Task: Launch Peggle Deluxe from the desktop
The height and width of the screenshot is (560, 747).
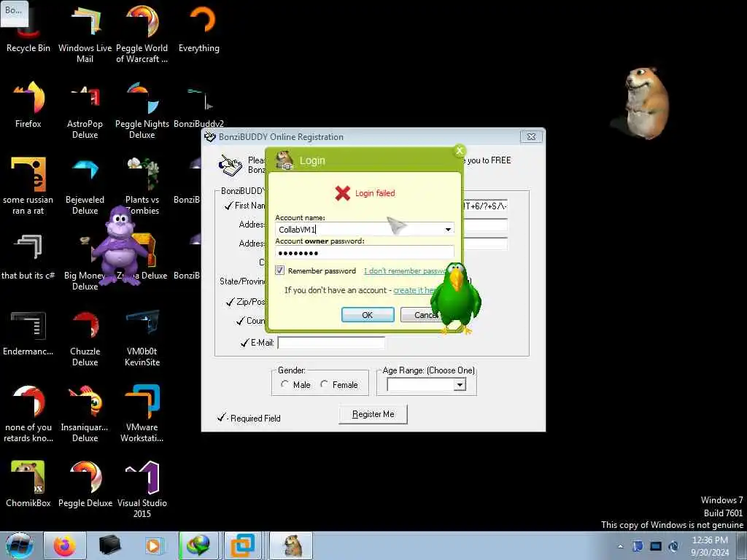Action: 85,483
